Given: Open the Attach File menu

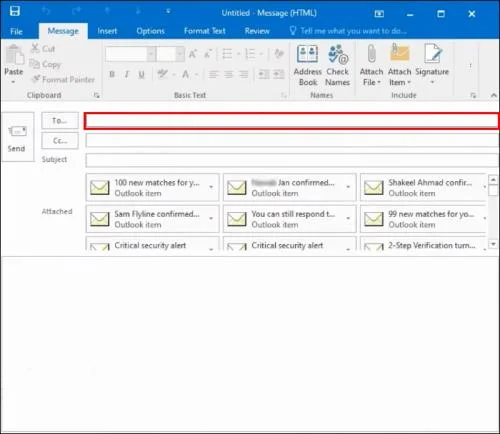Looking at the screenshot, I should 371,66.
